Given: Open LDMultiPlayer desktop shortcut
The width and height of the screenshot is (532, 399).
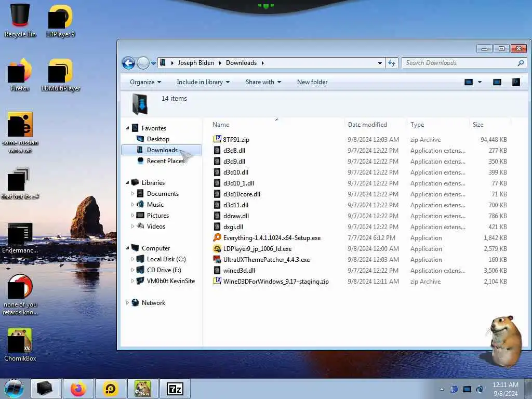Looking at the screenshot, I should [61, 75].
